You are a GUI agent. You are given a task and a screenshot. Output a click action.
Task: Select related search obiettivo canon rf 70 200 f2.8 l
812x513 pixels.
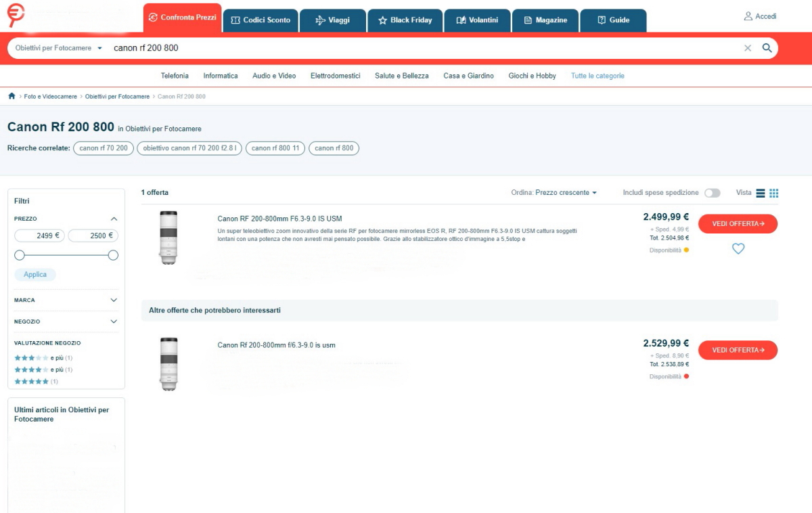(x=189, y=148)
